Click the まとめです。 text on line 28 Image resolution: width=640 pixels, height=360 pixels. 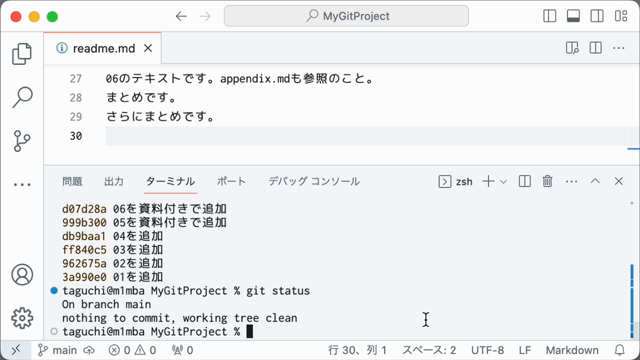pyautogui.click(x=142, y=98)
